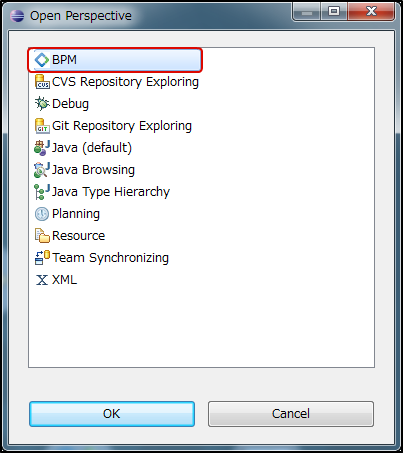403x453 pixels.
Task: Dismiss the dialog with Cancel
Action: coord(291,414)
